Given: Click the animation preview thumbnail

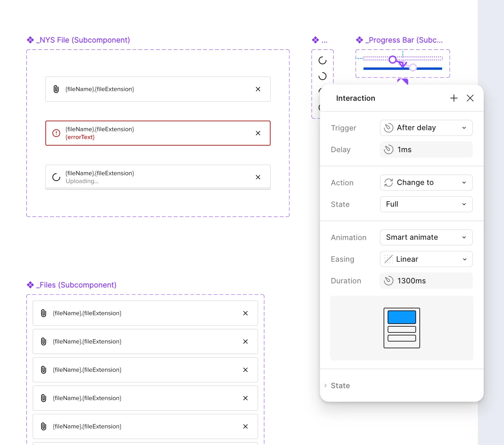Looking at the screenshot, I should pos(402,328).
